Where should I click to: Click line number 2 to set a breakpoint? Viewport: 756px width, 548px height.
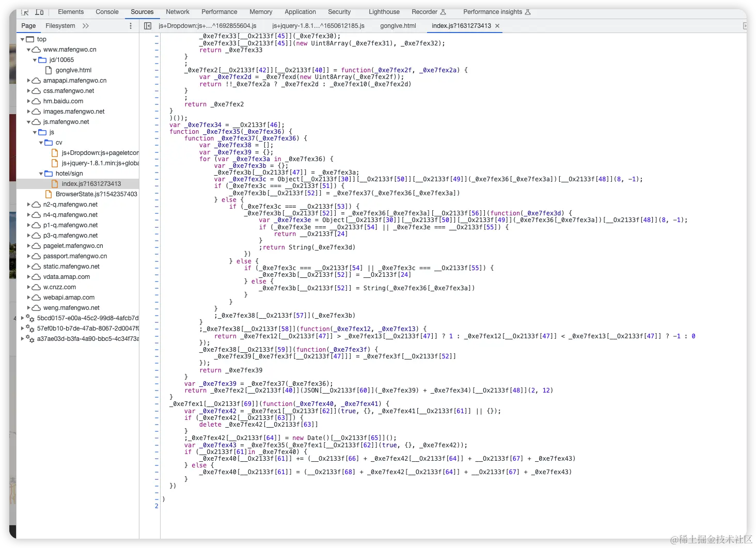156,506
